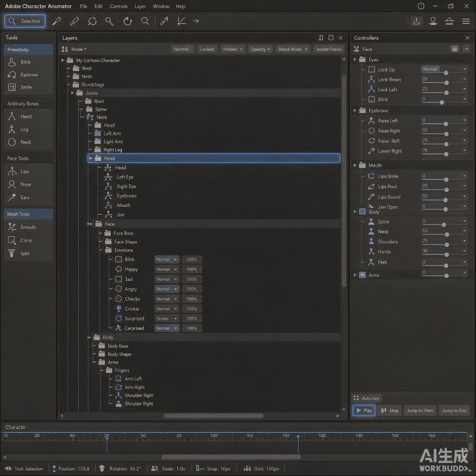Image resolution: width=476 pixels, height=476 pixels.
Task: Click the Layers horizontal scrollbar thumb
Action: point(213,416)
